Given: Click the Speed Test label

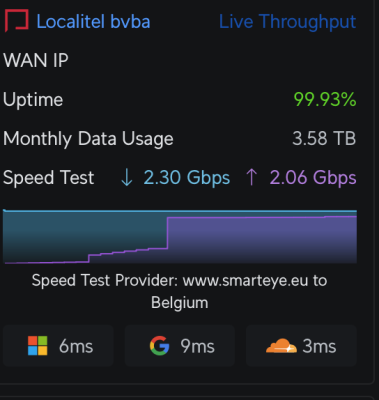Looking at the screenshot, I should click(x=49, y=177).
